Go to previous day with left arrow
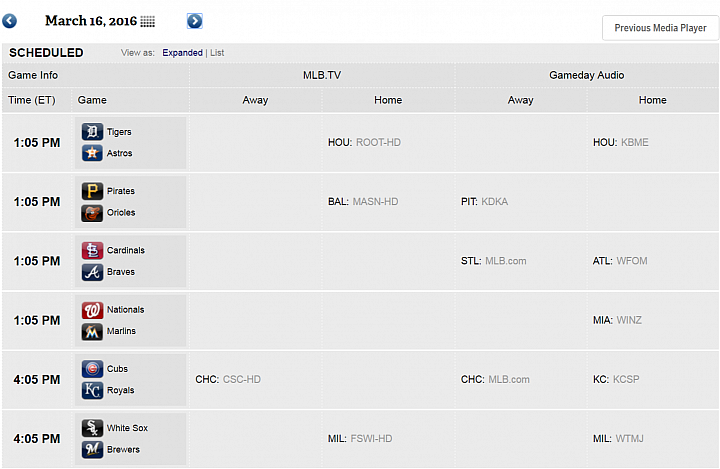Image resolution: width=720 pixels, height=469 pixels. tap(9, 21)
